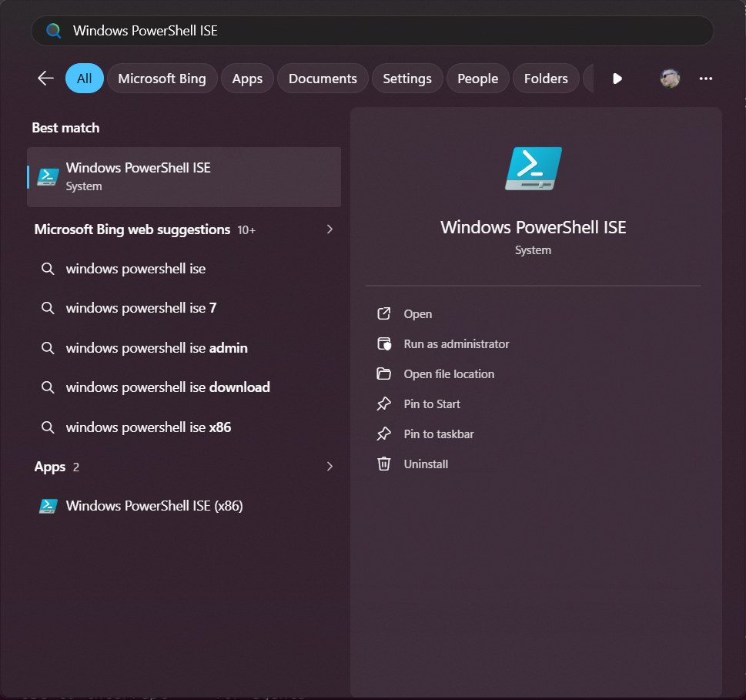Switch to the Microsoft Bing tab

coord(162,78)
